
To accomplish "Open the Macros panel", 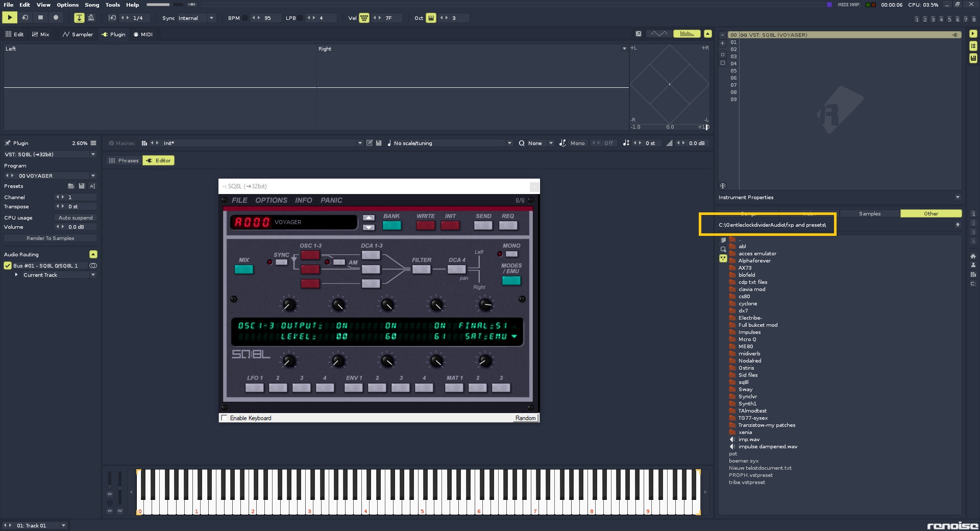I will pyautogui.click(x=121, y=143).
